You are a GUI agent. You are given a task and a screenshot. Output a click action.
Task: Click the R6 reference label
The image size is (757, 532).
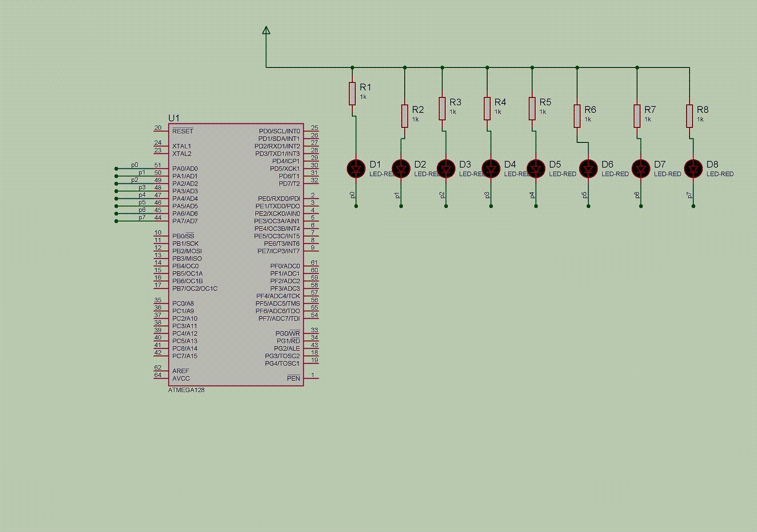click(591, 109)
